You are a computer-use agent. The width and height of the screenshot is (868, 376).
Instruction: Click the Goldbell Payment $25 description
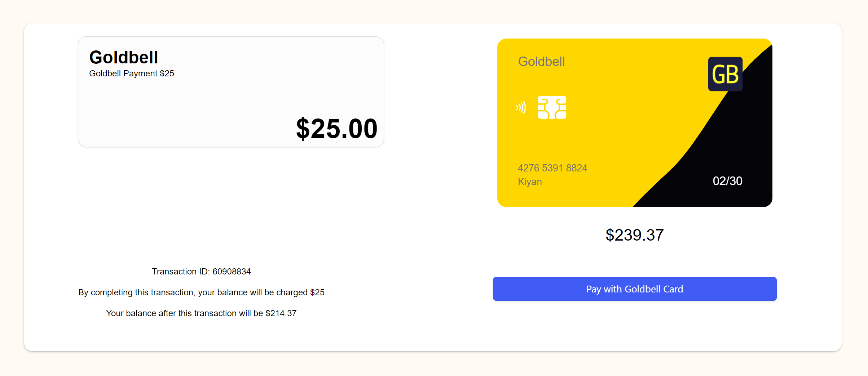tap(131, 73)
